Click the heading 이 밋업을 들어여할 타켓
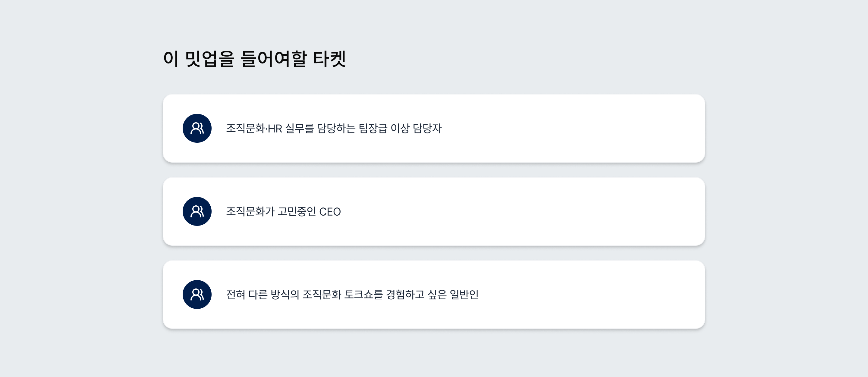Image resolution: width=868 pixels, height=377 pixels. pos(254,59)
